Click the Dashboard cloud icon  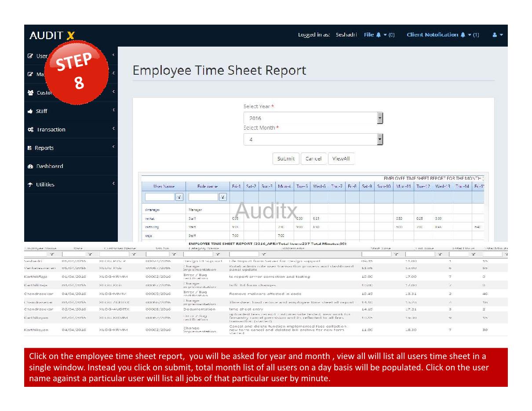(x=31, y=166)
